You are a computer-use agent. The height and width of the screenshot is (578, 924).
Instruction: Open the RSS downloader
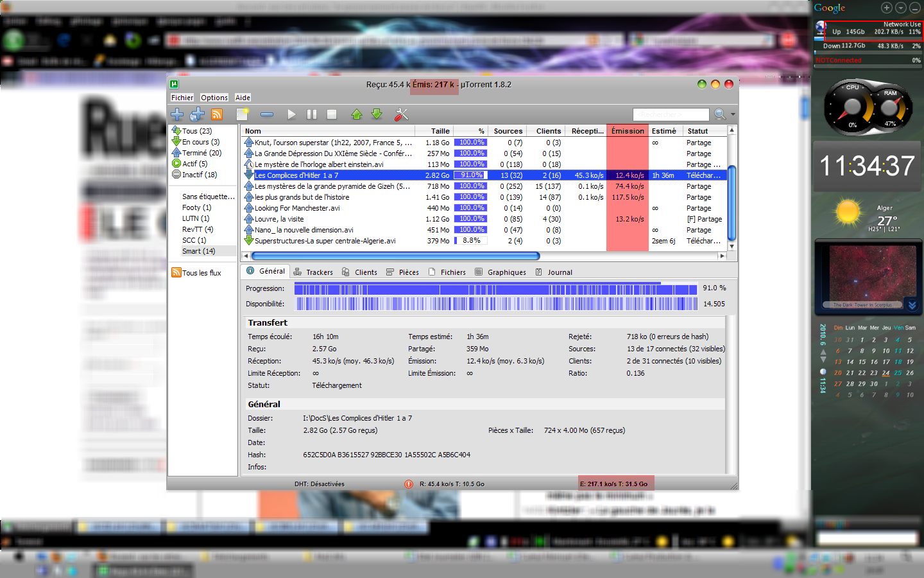(x=218, y=114)
